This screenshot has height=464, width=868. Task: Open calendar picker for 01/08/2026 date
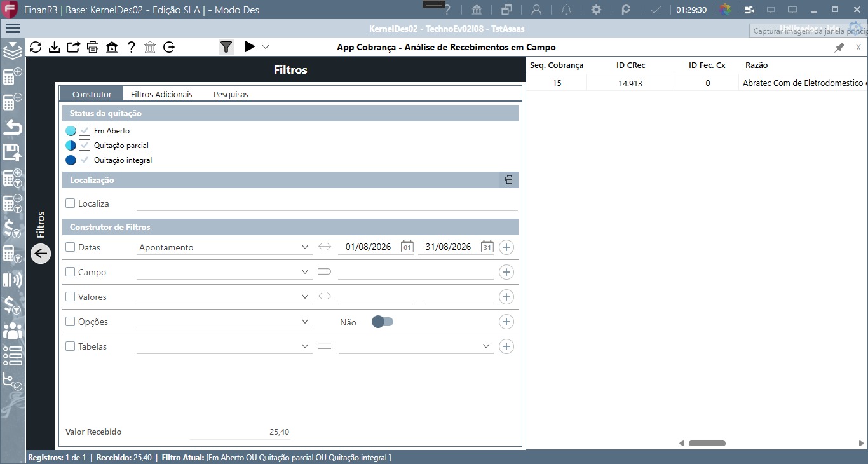[407, 247]
